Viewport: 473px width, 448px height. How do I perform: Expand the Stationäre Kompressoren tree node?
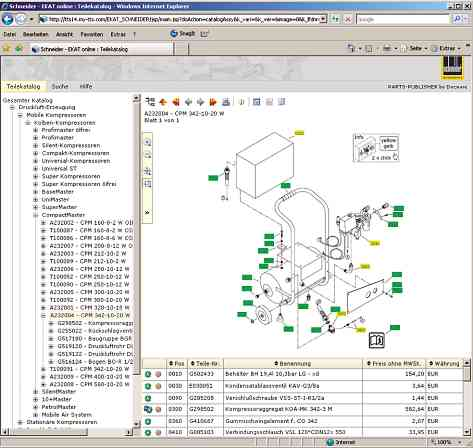click(x=20, y=422)
